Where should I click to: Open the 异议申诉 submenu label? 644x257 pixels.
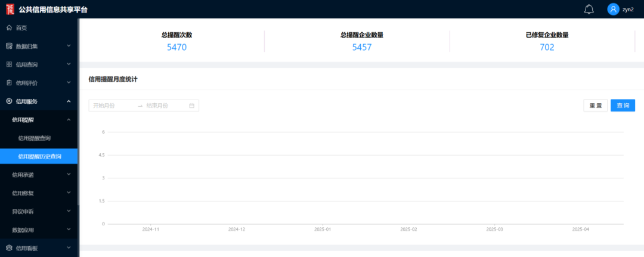(23, 212)
